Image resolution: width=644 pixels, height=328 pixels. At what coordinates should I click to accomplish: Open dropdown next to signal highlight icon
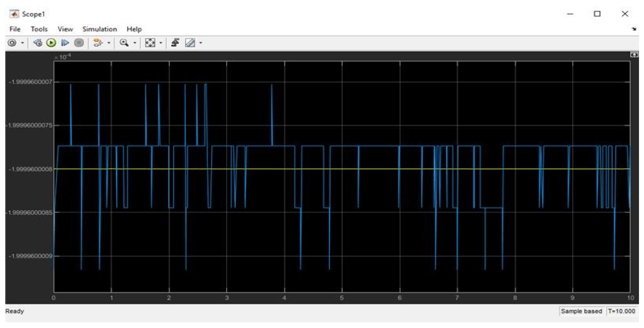tap(109, 43)
